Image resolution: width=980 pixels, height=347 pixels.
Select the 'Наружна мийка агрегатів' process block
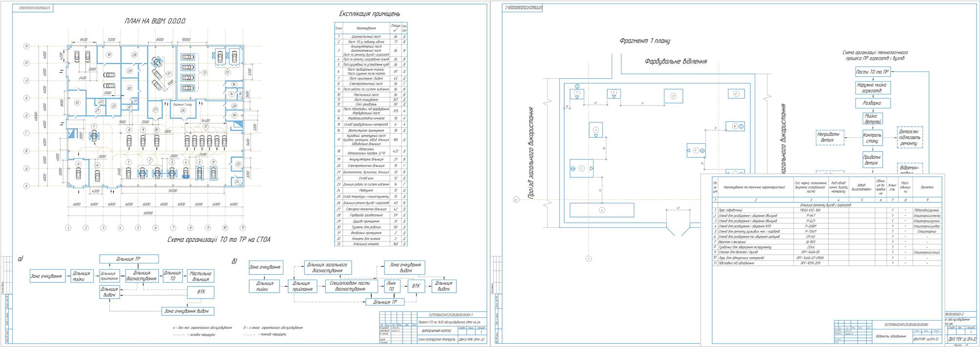click(872, 87)
